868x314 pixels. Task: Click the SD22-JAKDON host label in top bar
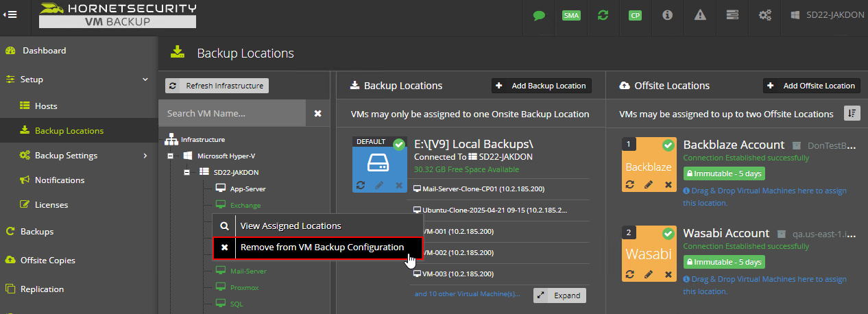828,15
